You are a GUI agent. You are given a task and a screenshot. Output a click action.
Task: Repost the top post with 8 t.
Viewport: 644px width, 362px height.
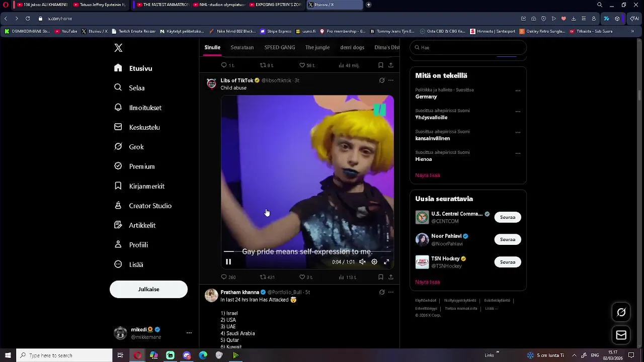[x=267, y=65]
